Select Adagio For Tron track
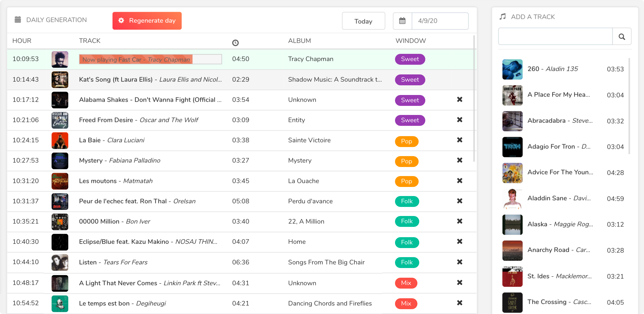644x314 pixels. tap(563, 147)
